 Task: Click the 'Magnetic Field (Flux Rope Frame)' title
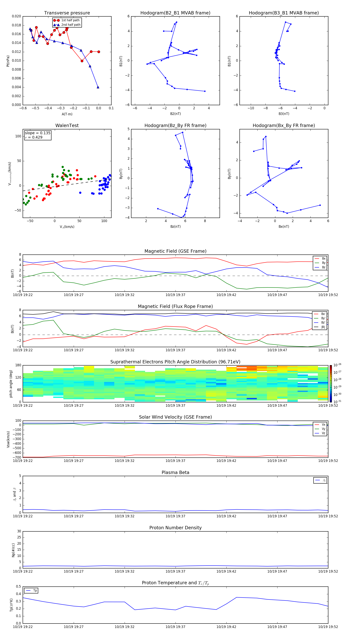point(175,307)
